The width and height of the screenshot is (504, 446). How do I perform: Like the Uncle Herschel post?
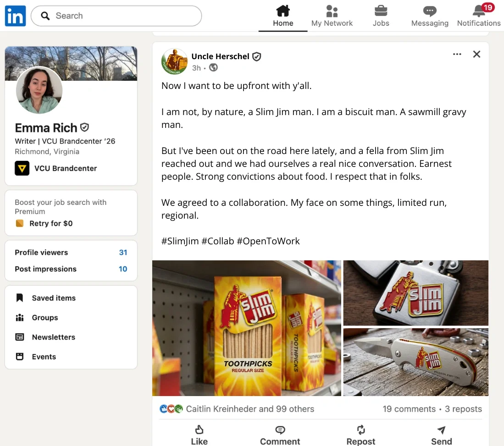coord(199,435)
